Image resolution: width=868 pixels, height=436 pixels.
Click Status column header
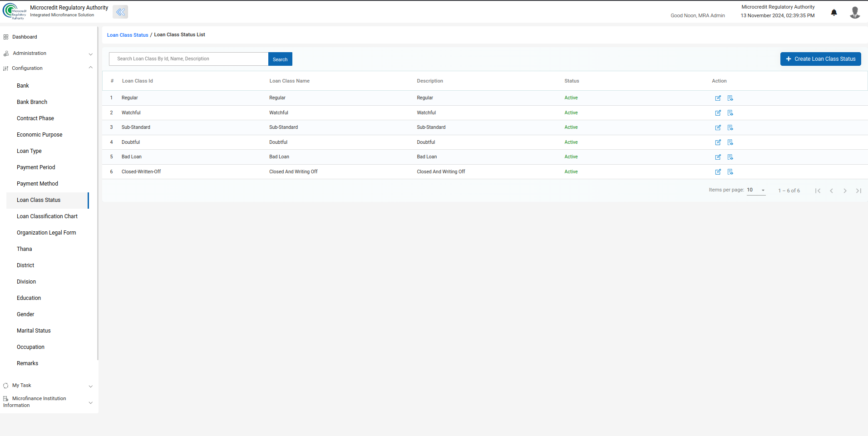coord(572,81)
